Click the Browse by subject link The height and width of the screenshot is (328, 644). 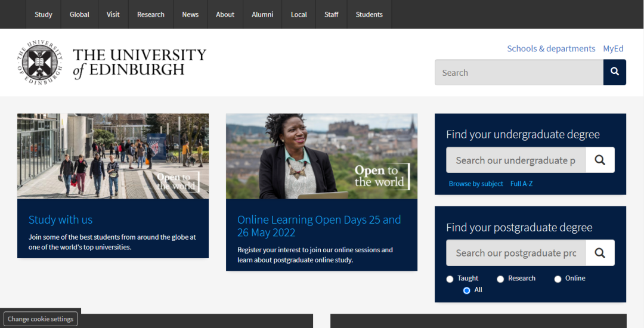click(476, 184)
